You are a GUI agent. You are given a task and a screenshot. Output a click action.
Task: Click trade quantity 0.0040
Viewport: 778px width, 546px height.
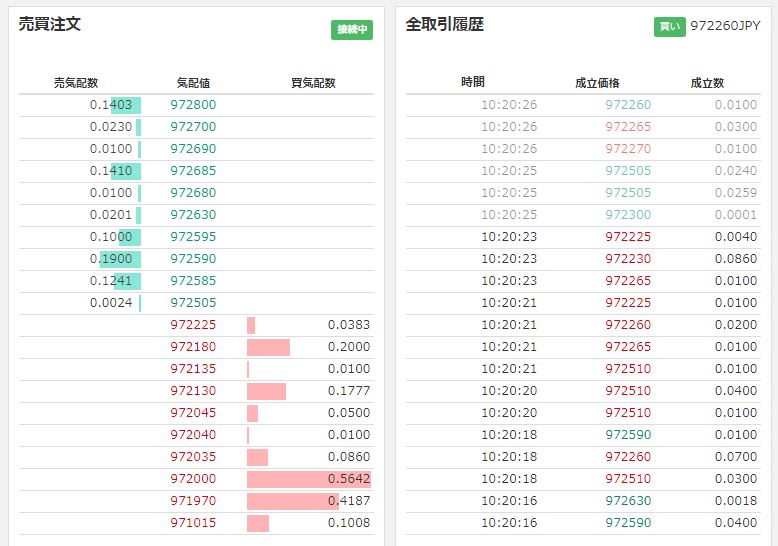click(x=736, y=237)
